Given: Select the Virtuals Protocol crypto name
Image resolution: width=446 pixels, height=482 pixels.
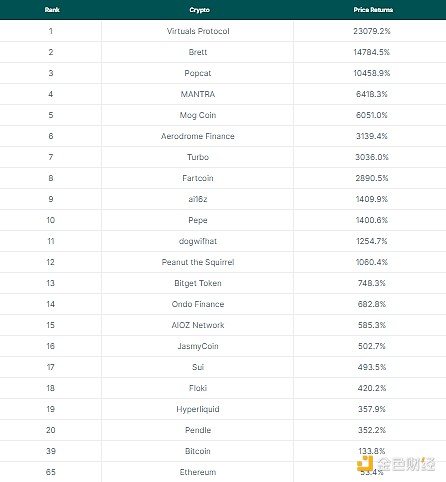Looking at the screenshot, I should click(x=198, y=31).
